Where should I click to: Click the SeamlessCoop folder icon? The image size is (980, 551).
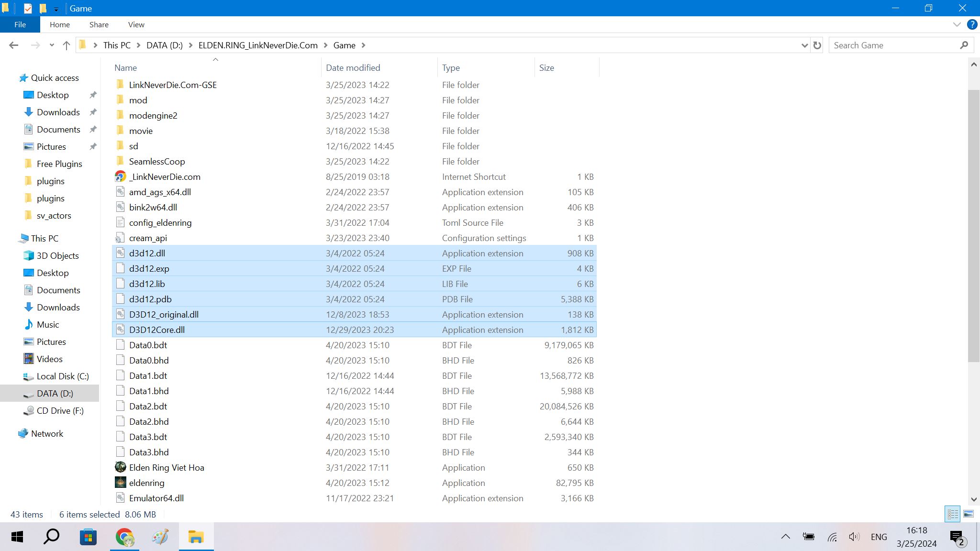[x=120, y=161]
